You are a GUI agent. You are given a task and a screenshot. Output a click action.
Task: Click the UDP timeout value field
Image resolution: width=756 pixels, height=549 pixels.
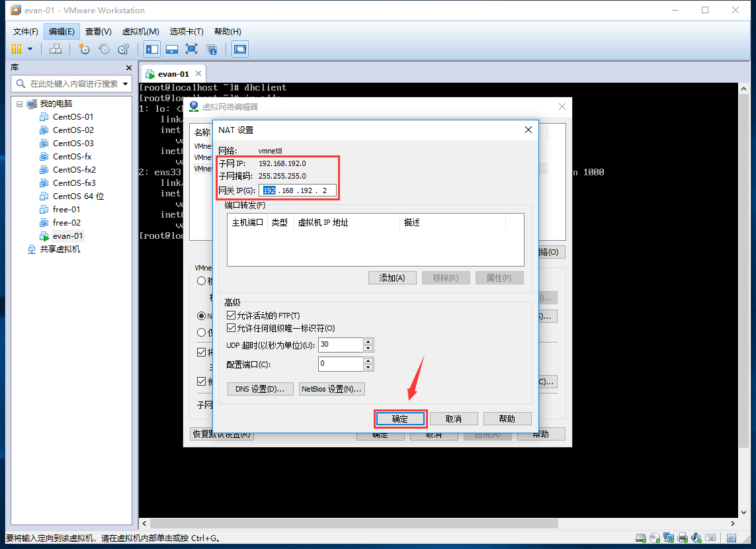[x=341, y=345]
